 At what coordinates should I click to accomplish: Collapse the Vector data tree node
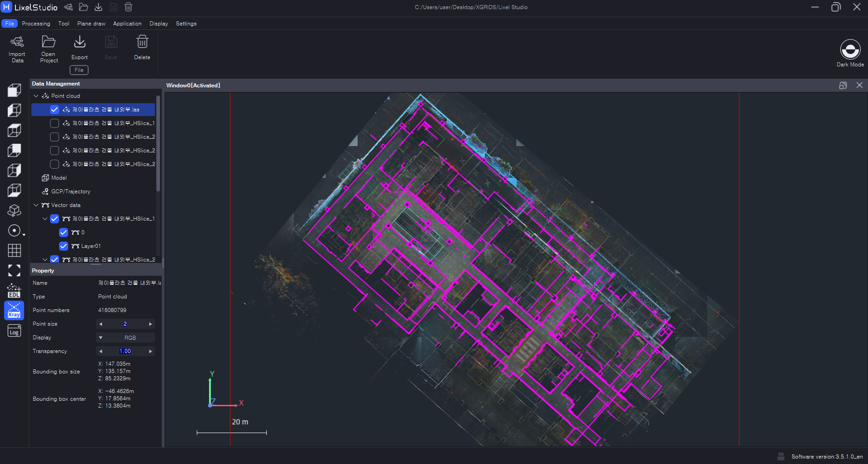(36, 205)
